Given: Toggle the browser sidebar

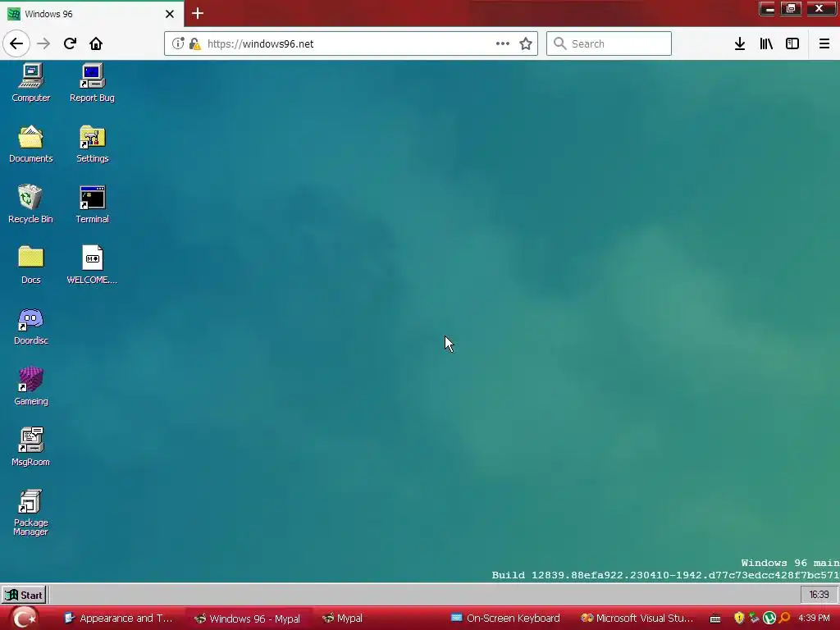Looking at the screenshot, I should (792, 43).
